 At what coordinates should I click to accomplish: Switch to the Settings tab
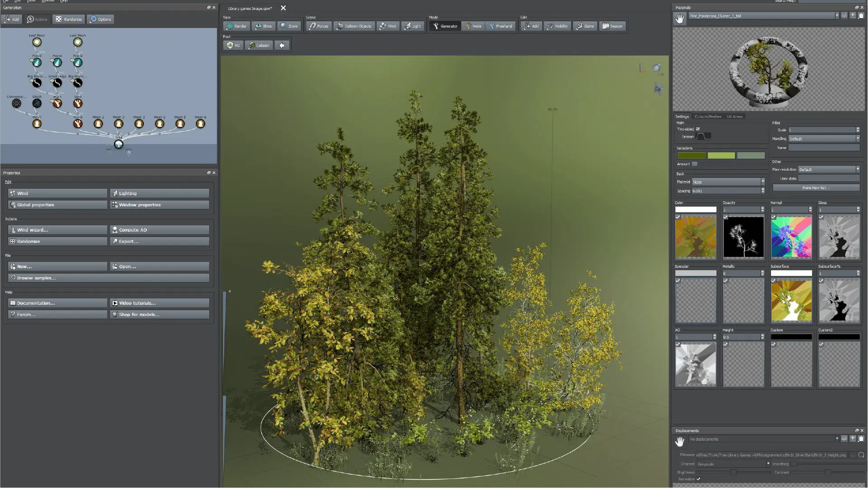pos(682,116)
